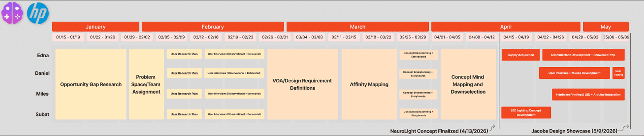
Task: Select the Miles row label
Action: (42, 94)
